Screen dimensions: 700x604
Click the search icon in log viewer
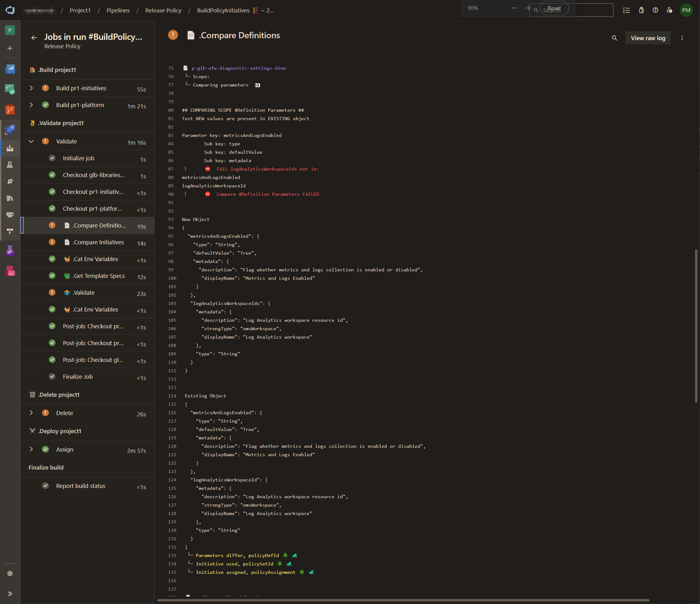coord(614,37)
